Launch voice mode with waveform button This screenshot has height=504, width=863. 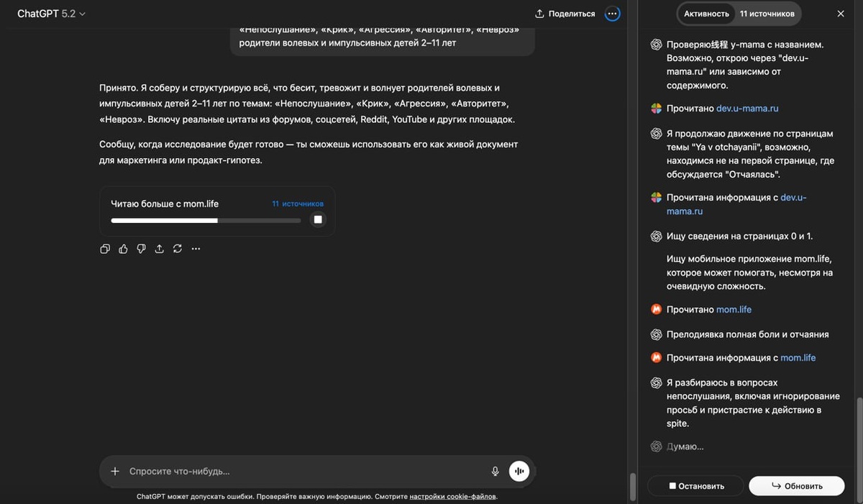[x=519, y=471]
